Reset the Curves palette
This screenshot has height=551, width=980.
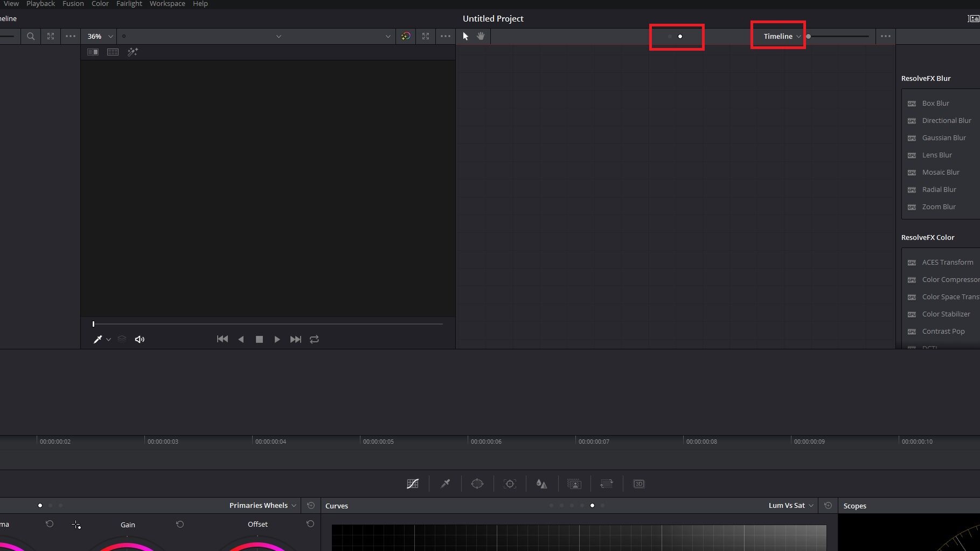click(x=828, y=505)
